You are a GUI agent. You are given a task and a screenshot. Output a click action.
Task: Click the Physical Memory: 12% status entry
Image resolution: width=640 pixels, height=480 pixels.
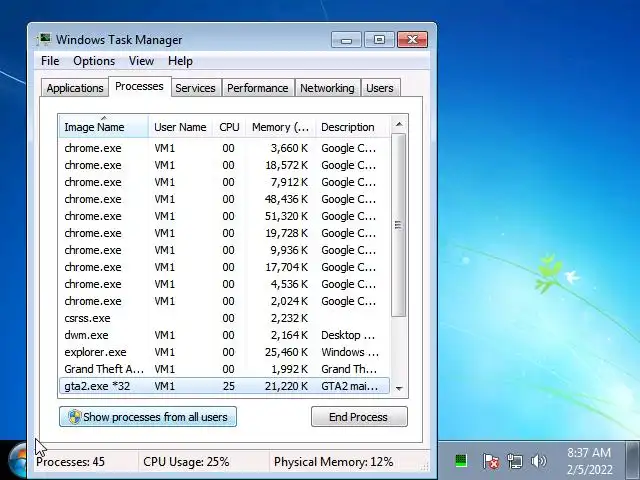(x=333, y=462)
